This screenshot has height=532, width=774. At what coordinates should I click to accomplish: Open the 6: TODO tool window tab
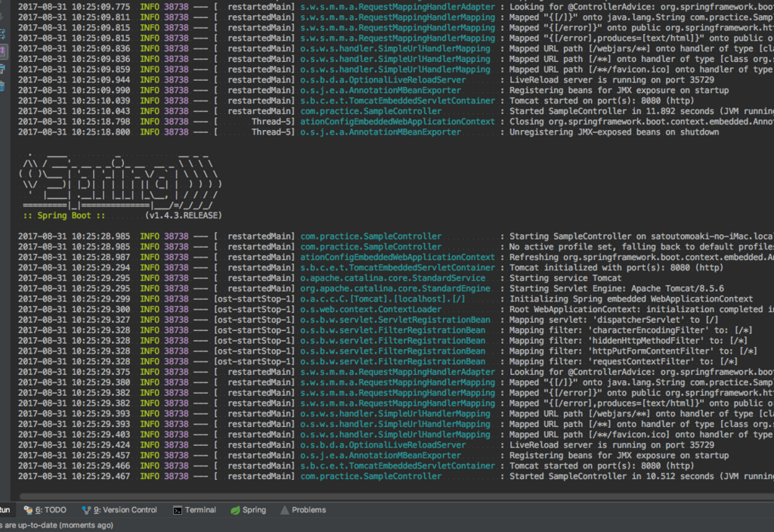tap(45, 510)
